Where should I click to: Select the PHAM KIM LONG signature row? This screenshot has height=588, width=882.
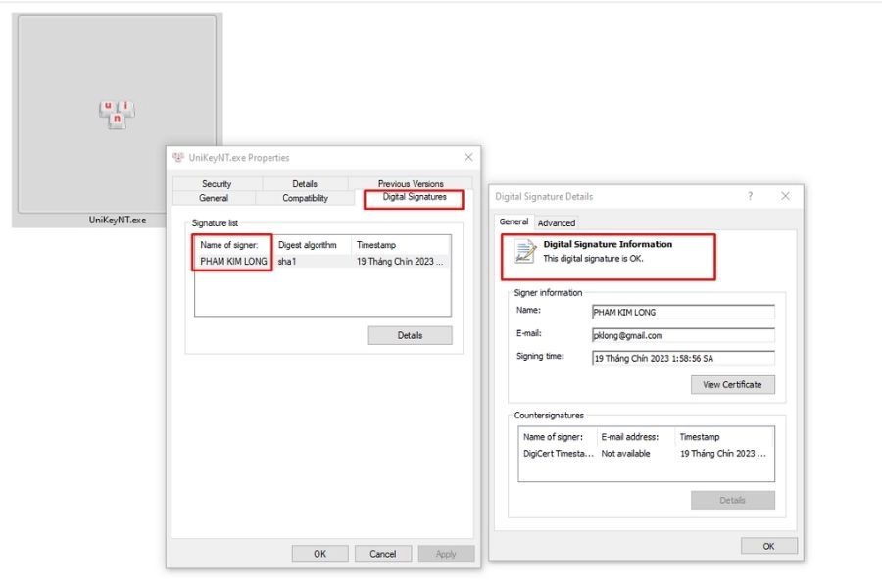(x=322, y=261)
